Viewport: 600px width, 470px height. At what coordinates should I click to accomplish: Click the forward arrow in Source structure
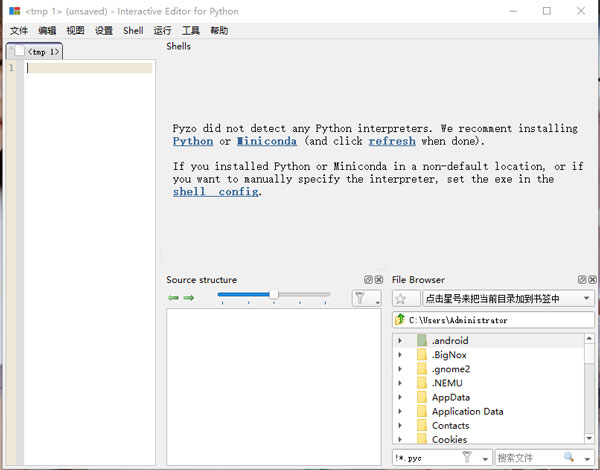coord(188,298)
